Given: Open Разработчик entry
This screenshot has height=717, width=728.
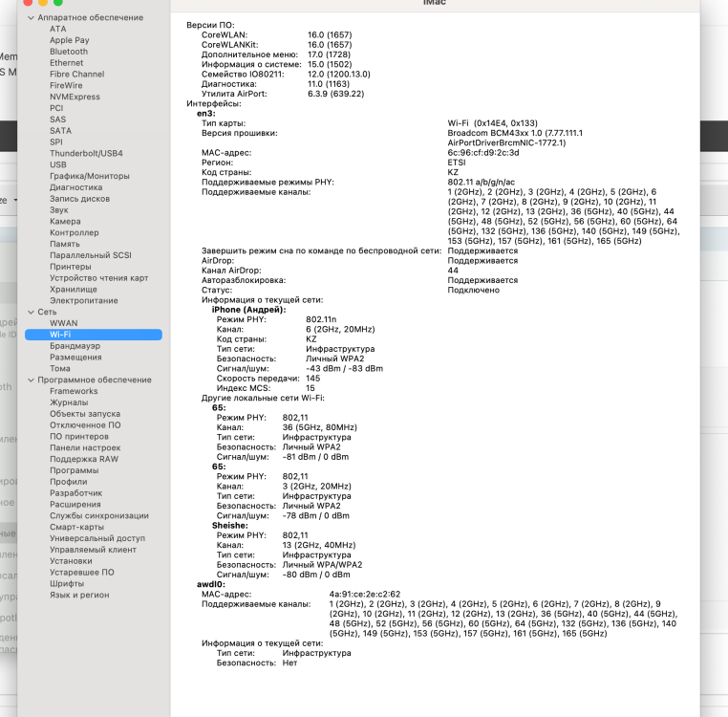Looking at the screenshot, I should [x=75, y=493].
